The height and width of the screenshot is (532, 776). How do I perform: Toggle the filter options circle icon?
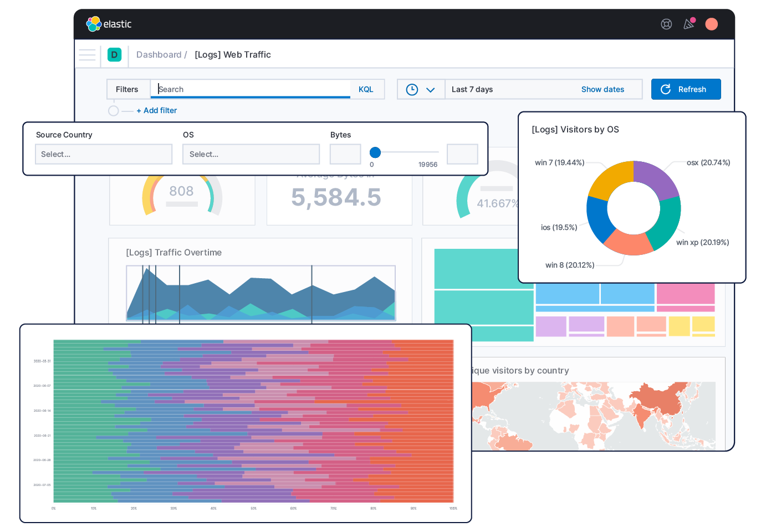(x=114, y=111)
